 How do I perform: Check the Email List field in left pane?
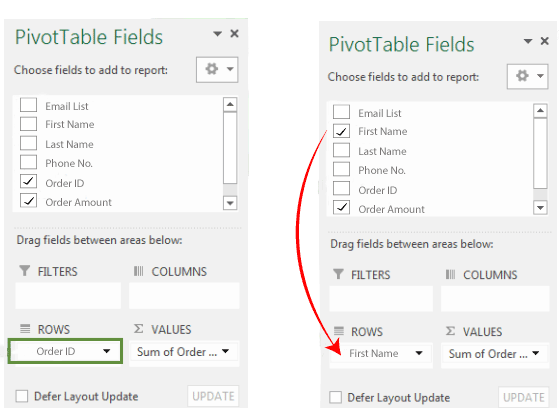(x=29, y=105)
